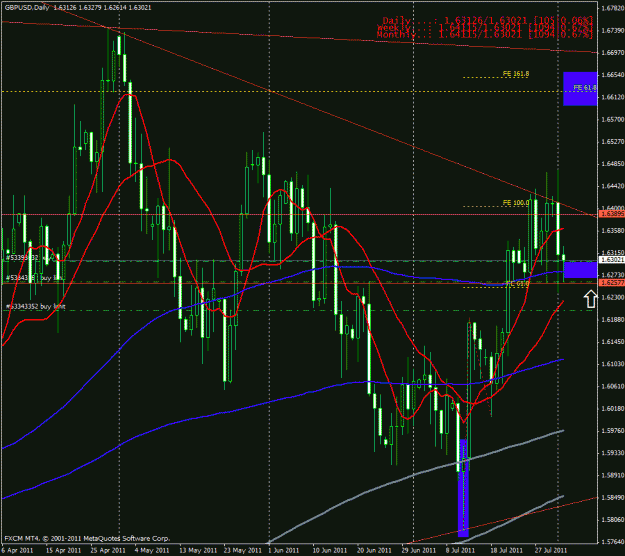Click the OHLC values 1.63126 1.63279 1.62614 1.63021
The width and height of the screenshot is (625, 556).
tap(102, 8)
